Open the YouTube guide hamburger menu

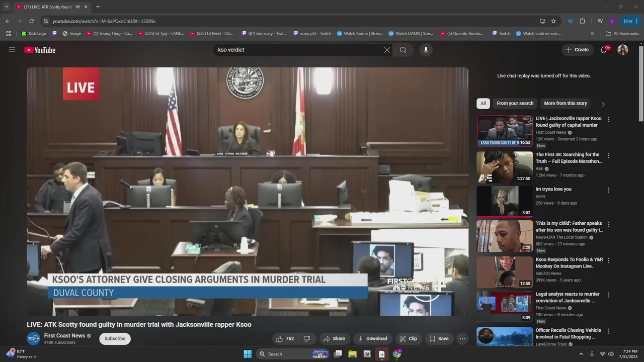[x=12, y=50]
